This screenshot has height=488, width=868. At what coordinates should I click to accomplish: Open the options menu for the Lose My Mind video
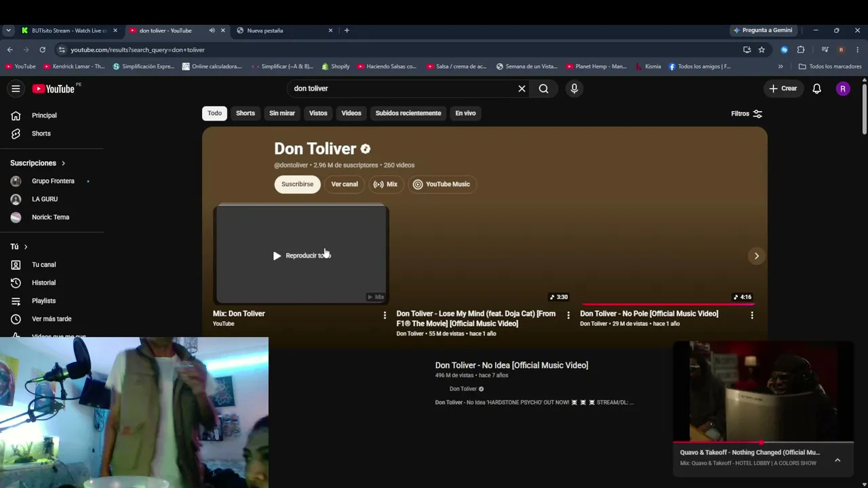coord(568,315)
